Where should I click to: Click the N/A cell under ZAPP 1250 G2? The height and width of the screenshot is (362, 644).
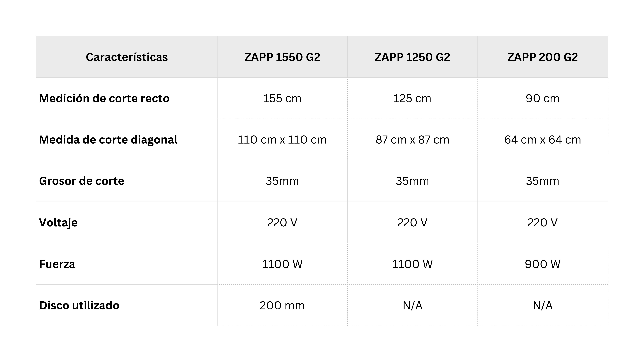tap(412, 305)
